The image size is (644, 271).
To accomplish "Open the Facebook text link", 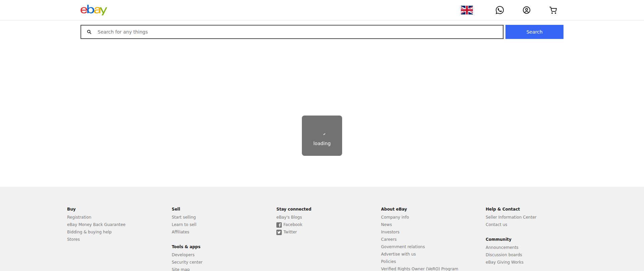I will 293,225.
